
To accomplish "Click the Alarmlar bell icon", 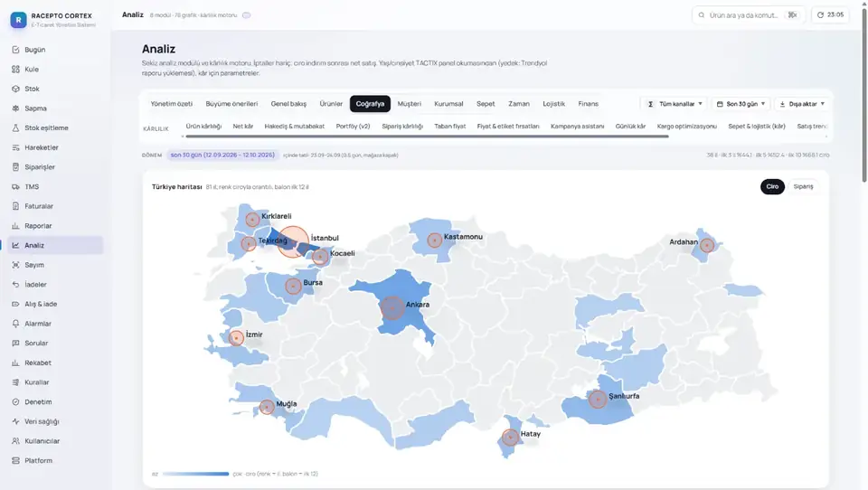I will tap(15, 324).
